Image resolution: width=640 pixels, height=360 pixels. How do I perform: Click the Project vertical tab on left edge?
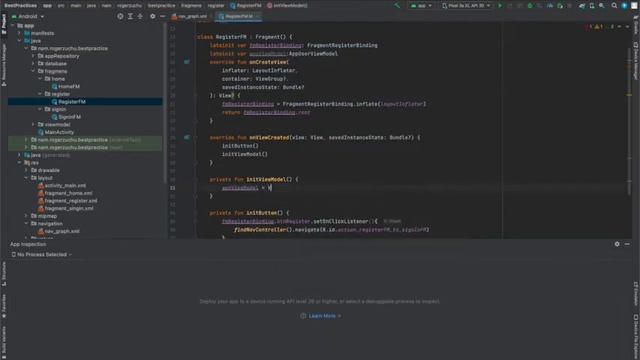click(4, 24)
